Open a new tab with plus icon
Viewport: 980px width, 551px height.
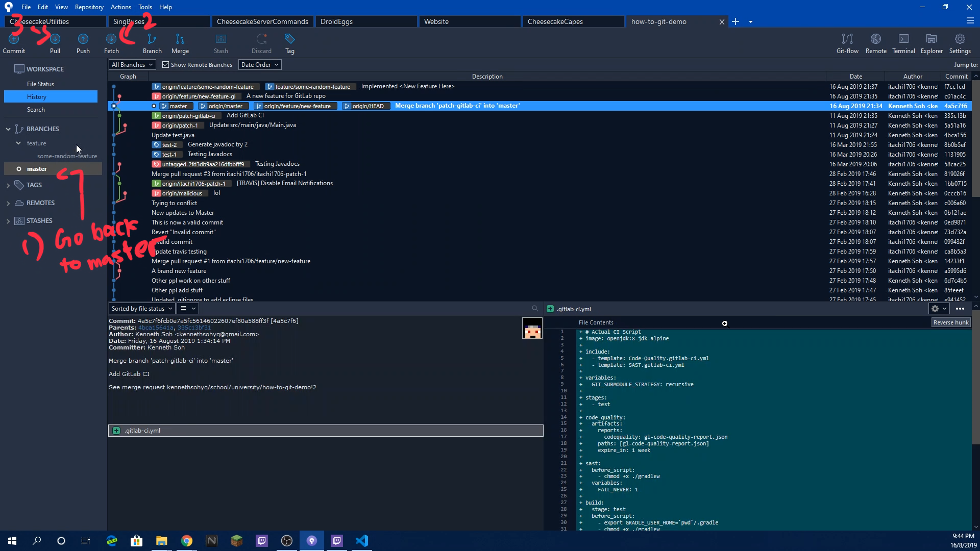[736, 21]
